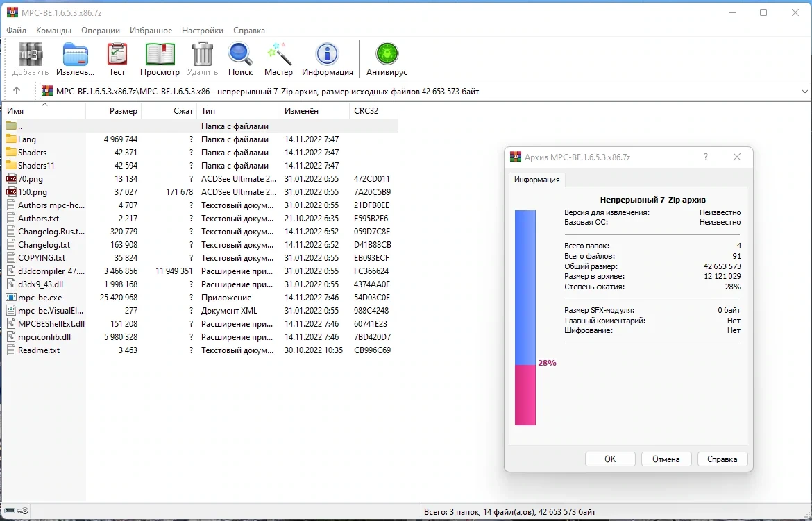Open the Справка menu

pos(249,31)
